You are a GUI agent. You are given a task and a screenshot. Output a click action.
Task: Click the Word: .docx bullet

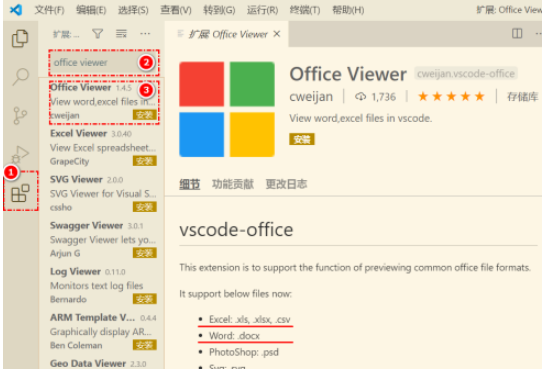click(x=234, y=336)
